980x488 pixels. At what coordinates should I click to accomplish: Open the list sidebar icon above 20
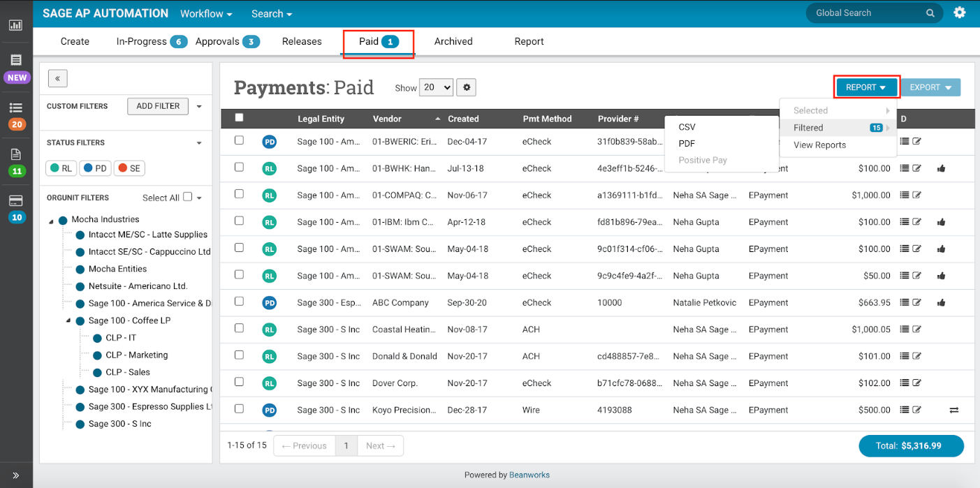pyautogui.click(x=16, y=108)
